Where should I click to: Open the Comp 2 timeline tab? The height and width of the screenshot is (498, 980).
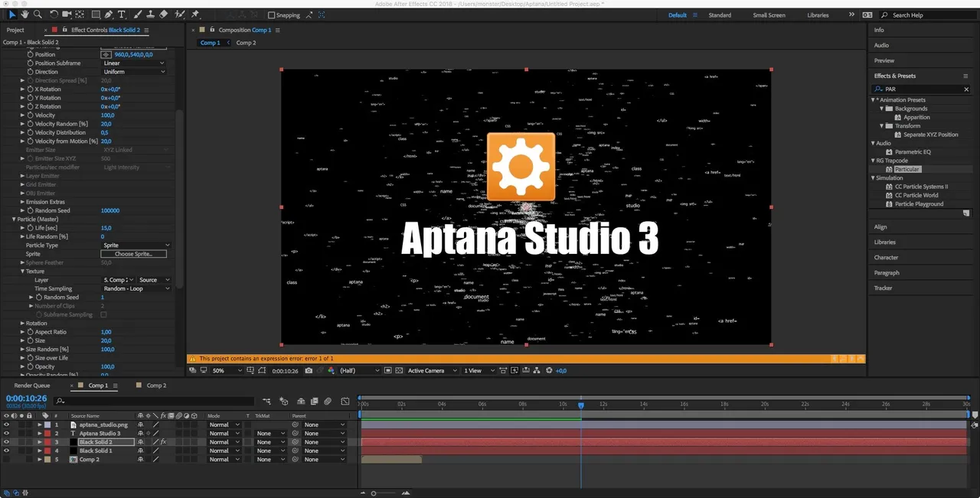(x=156, y=386)
